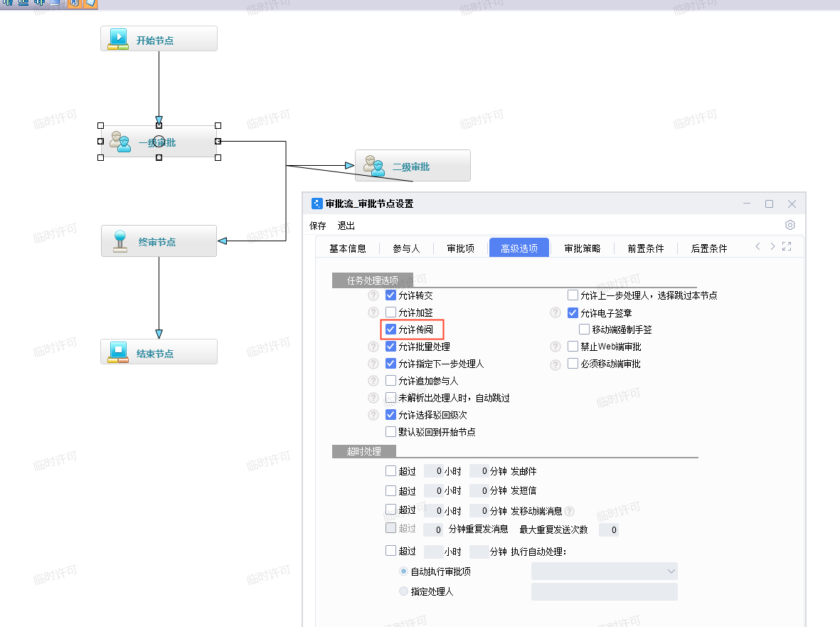Check 默认驳回到开始节点 checkbox
Viewport: 840px width, 627px height.
[x=390, y=431]
